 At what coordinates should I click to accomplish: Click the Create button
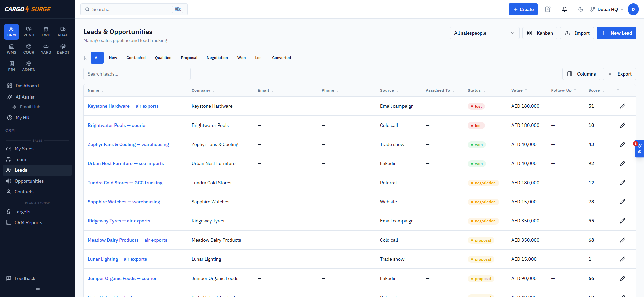pos(523,9)
